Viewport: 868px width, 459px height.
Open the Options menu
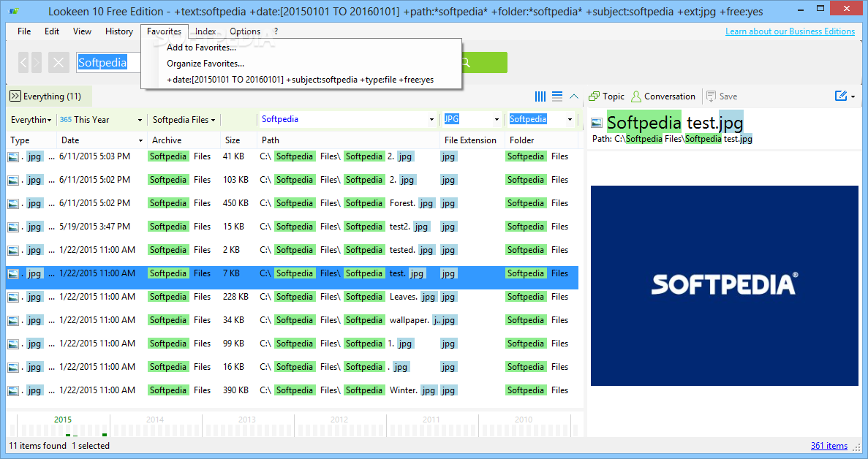[x=245, y=31]
